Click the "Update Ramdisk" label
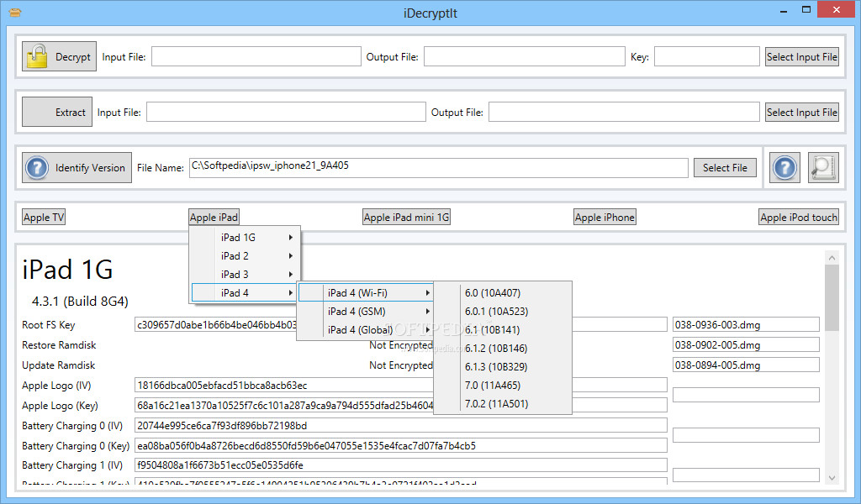 click(58, 365)
